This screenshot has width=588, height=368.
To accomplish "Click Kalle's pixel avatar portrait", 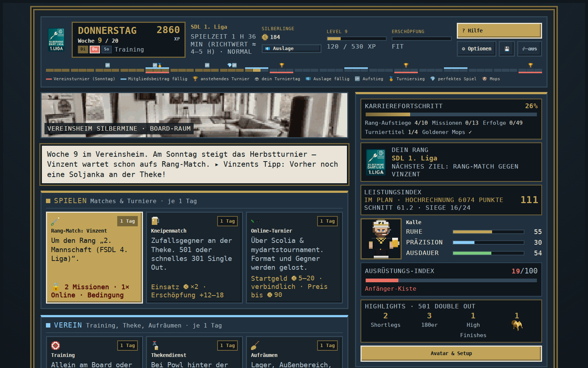I will (x=381, y=239).
